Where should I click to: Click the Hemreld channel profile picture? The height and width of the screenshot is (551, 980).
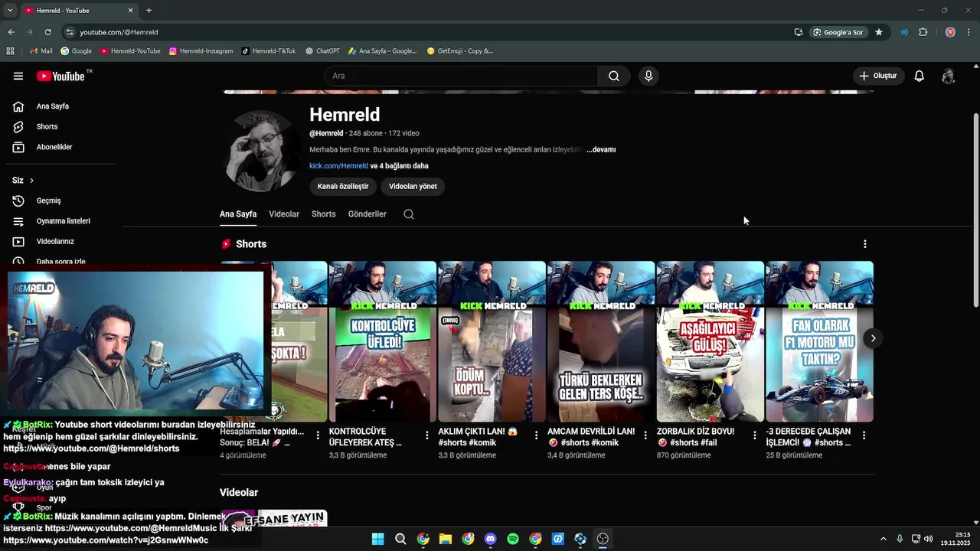coord(263,151)
